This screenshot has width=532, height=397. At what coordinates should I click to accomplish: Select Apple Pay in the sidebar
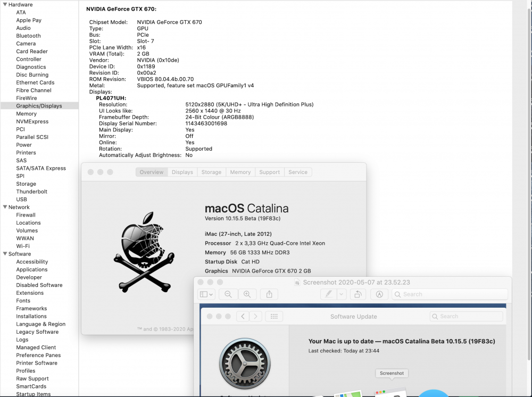(29, 20)
